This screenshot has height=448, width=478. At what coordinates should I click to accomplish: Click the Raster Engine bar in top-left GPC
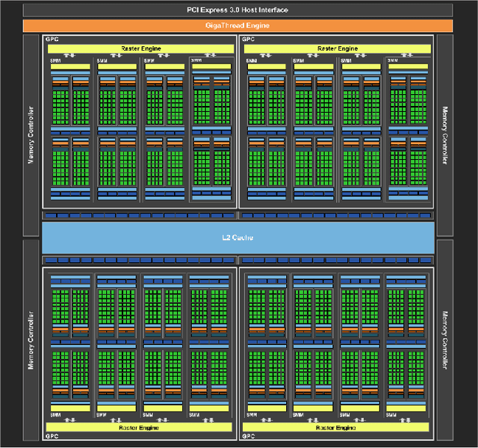click(140, 49)
